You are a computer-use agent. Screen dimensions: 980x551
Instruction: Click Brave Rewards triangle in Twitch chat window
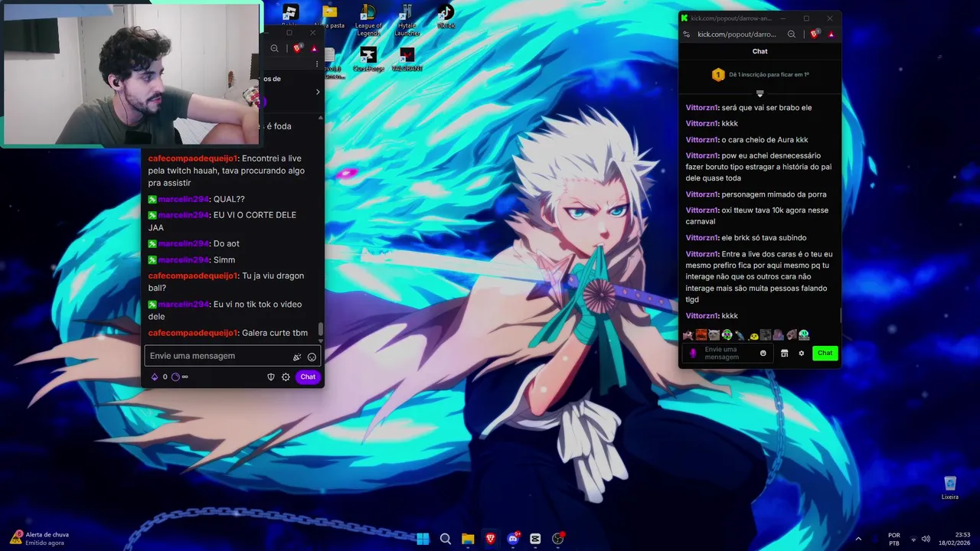314,49
